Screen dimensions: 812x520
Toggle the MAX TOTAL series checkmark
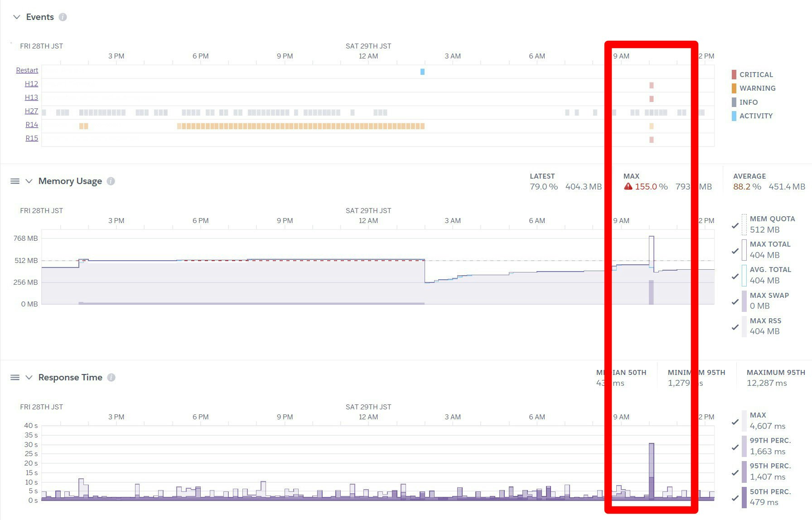[735, 251]
